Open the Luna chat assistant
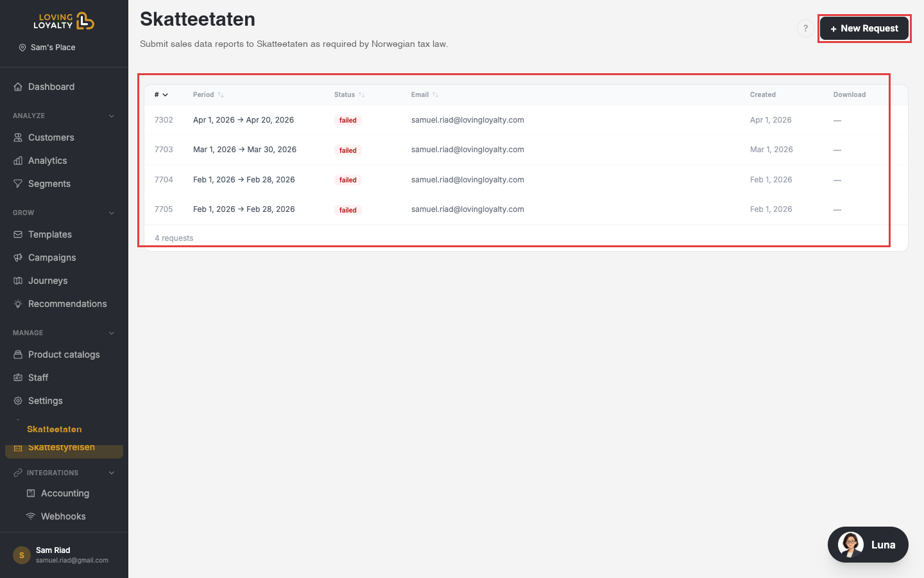924x578 pixels. [x=868, y=545]
